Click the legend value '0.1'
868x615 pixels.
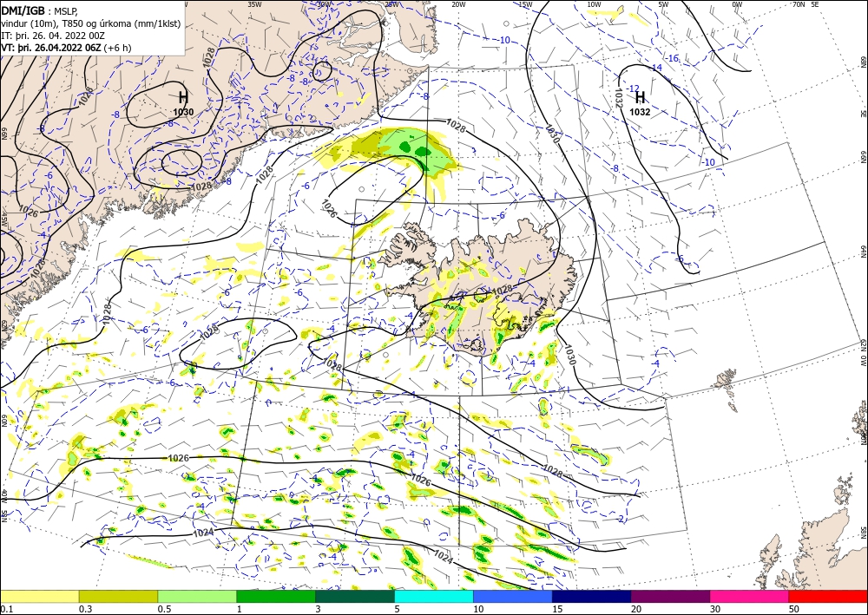5,609
